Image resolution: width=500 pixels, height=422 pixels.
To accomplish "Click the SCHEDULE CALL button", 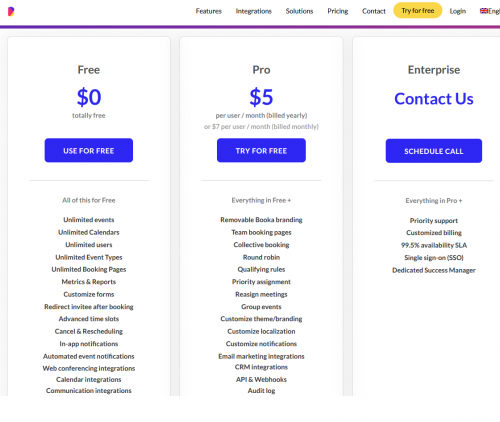I will tap(434, 151).
